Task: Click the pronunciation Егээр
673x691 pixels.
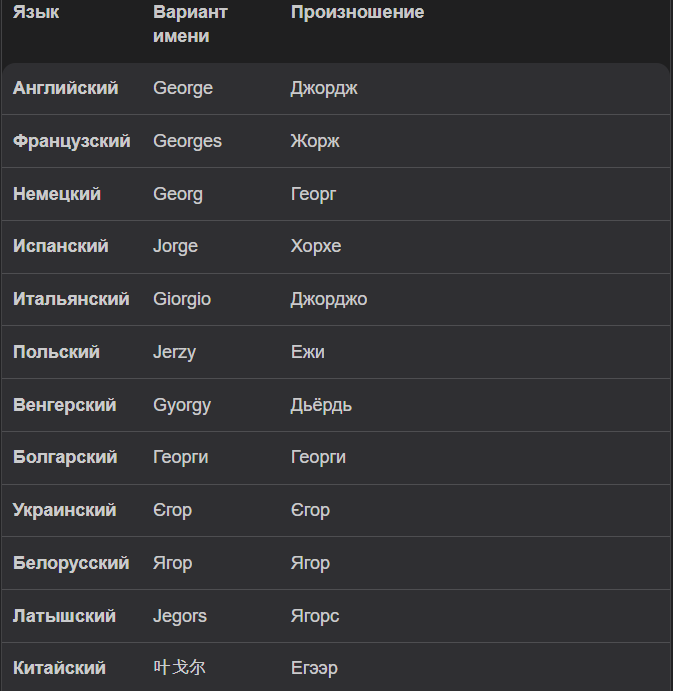Action: pyautogui.click(x=314, y=668)
